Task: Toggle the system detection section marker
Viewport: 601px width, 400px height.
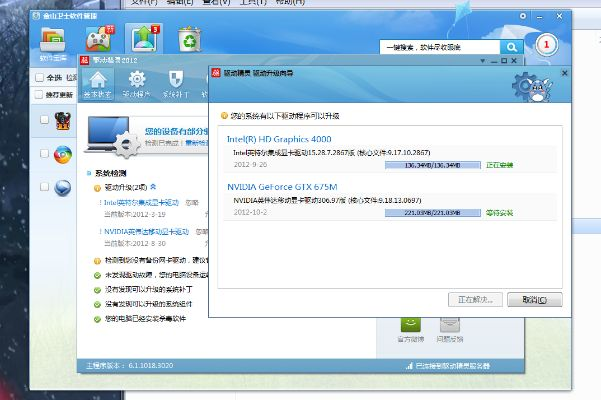Action: [x=89, y=173]
